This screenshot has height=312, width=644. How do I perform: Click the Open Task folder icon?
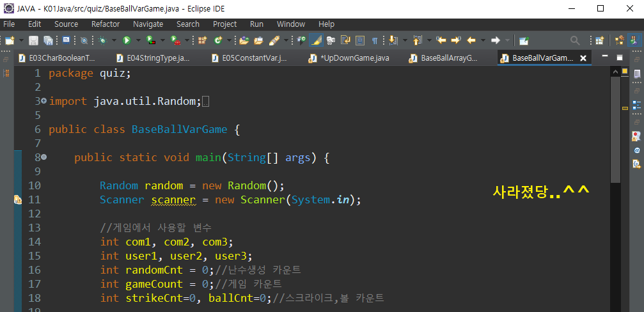click(258, 40)
